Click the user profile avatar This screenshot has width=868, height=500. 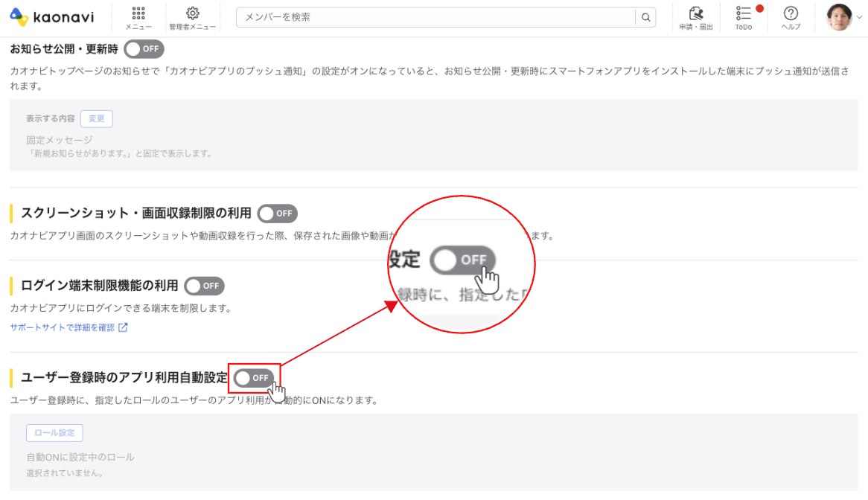pyautogui.click(x=839, y=16)
